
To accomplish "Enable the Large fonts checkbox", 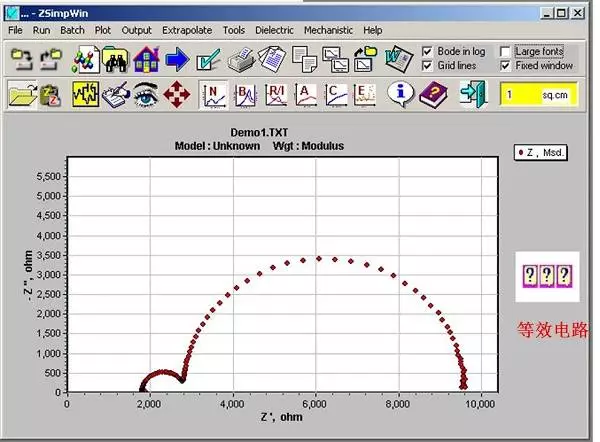I will [505, 51].
